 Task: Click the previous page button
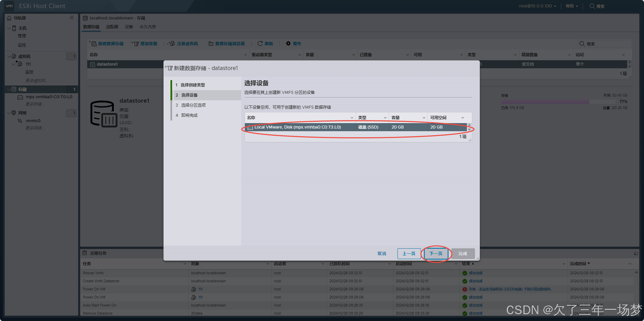(409, 254)
